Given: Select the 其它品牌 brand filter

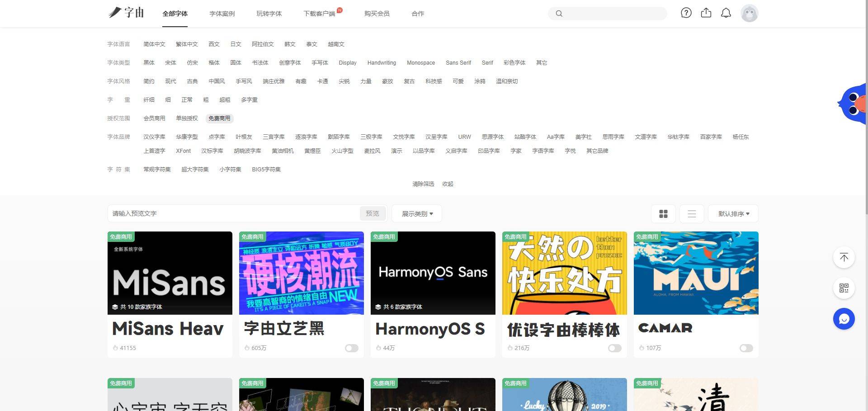Looking at the screenshot, I should pyautogui.click(x=597, y=151).
